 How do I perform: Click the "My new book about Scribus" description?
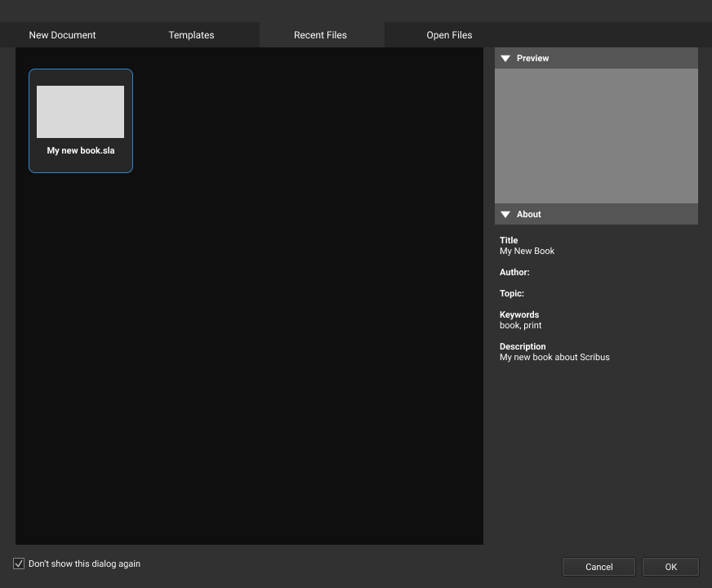554,358
